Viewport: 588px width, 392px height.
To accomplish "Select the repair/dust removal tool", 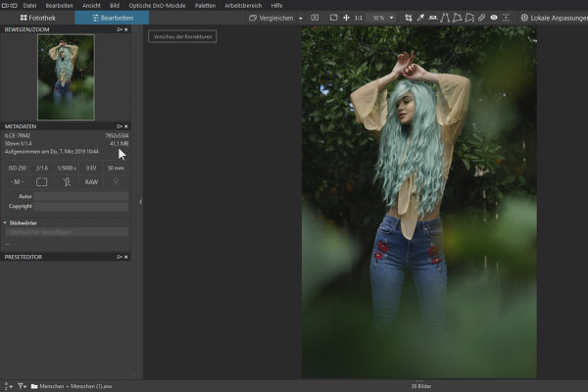I will tap(481, 18).
